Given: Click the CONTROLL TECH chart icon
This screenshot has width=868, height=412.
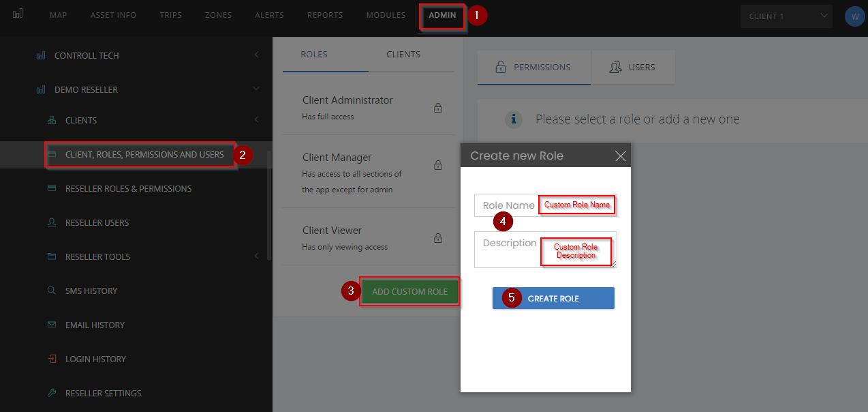Looking at the screenshot, I should [x=41, y=55].
